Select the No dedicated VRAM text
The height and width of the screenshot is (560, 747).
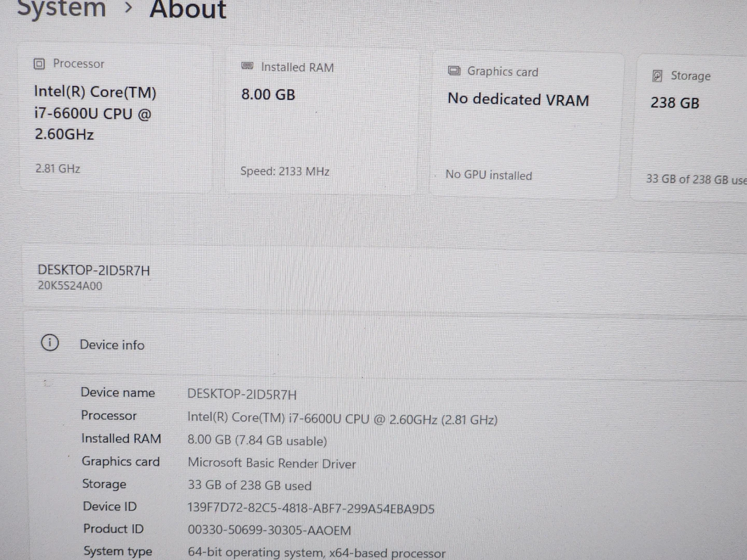[x=518, y=99]
